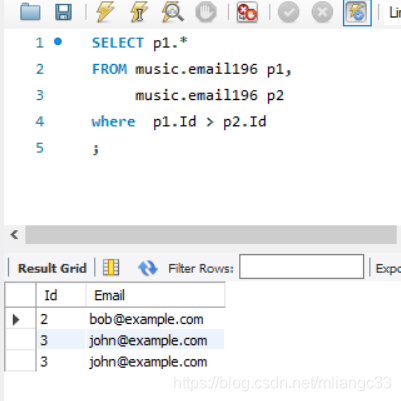Click music.email196 p2 on line 3
The image size is (401, 401).
point(209,96)
